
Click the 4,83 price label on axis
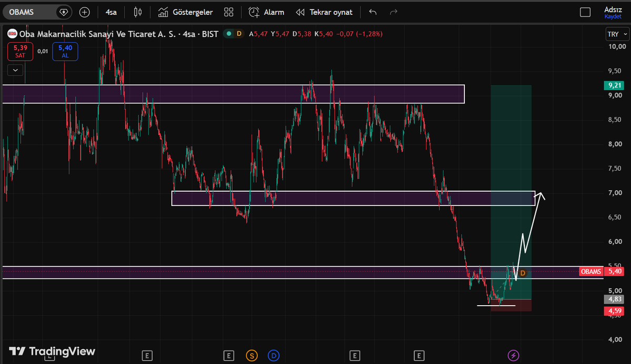[614, 299]
